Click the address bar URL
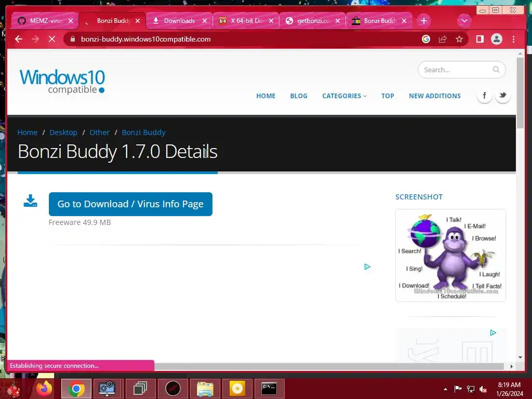Image resolution: width=532 pixels, height=399 pixels. [146, 39]
